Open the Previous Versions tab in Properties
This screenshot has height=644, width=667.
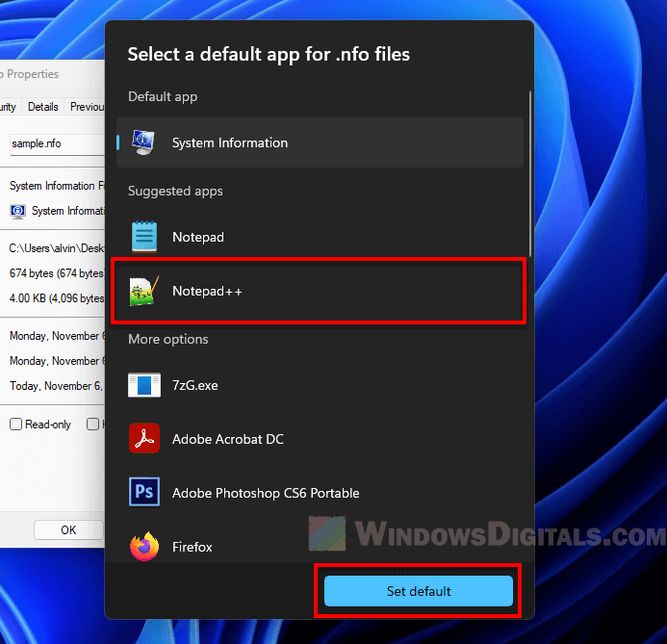(x=87, y=107)
